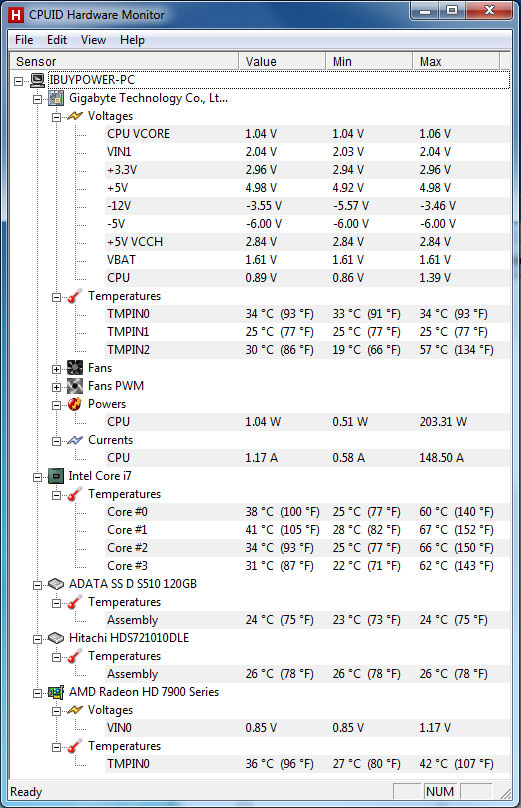This screenshot has height=808, width=521.
Task: Click the Gigabyte motherboard icon
Action: [56, 98]
